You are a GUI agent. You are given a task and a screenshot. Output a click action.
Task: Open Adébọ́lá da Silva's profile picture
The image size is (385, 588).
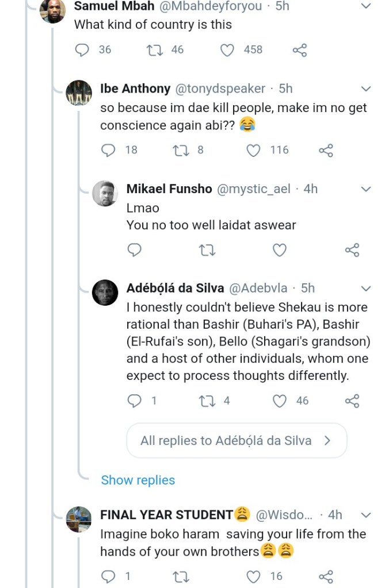point(105,293)
